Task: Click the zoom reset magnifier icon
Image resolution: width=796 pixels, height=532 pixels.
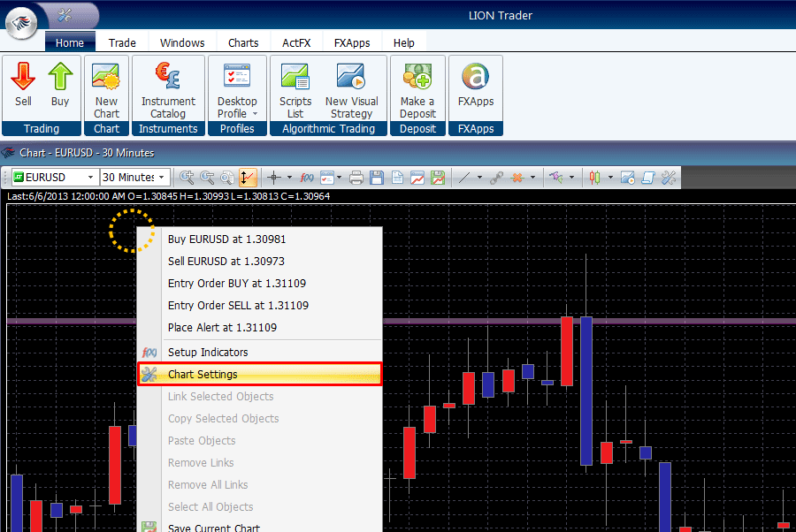Action: [x=227, y=177]
